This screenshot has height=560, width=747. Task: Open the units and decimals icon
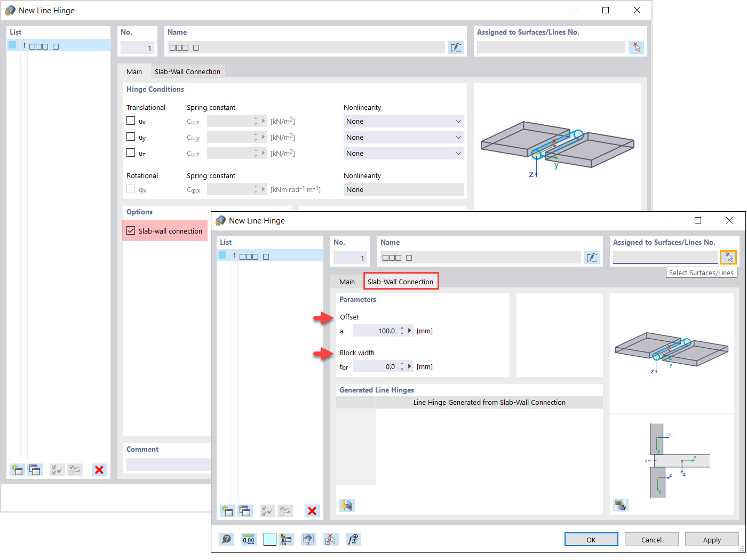[x=249, y=539]
